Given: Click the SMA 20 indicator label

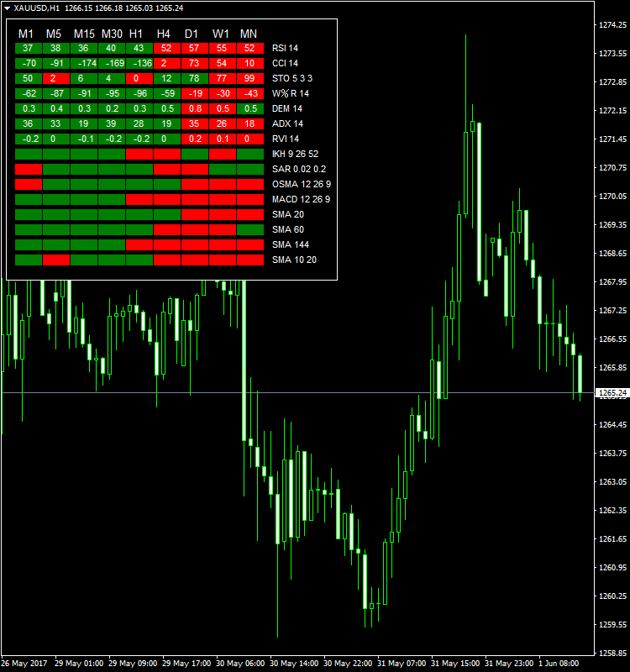Looking at the screenshot, I should (288, 214).
